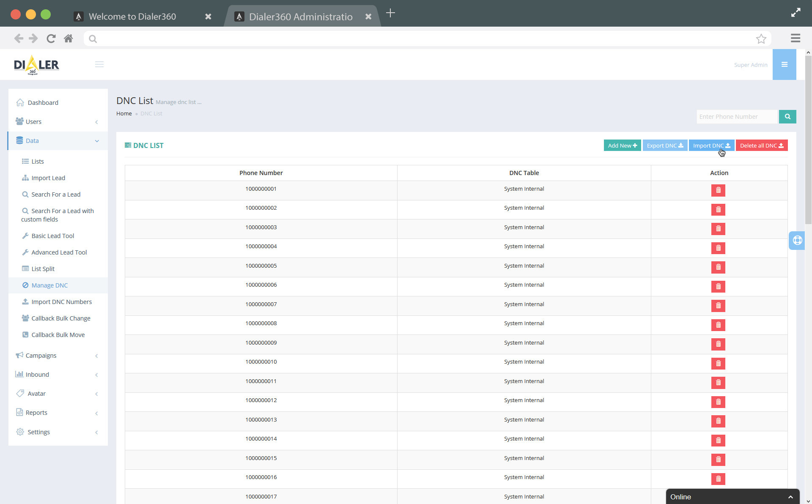Click the Manage DNC block icon

(25, 285)
